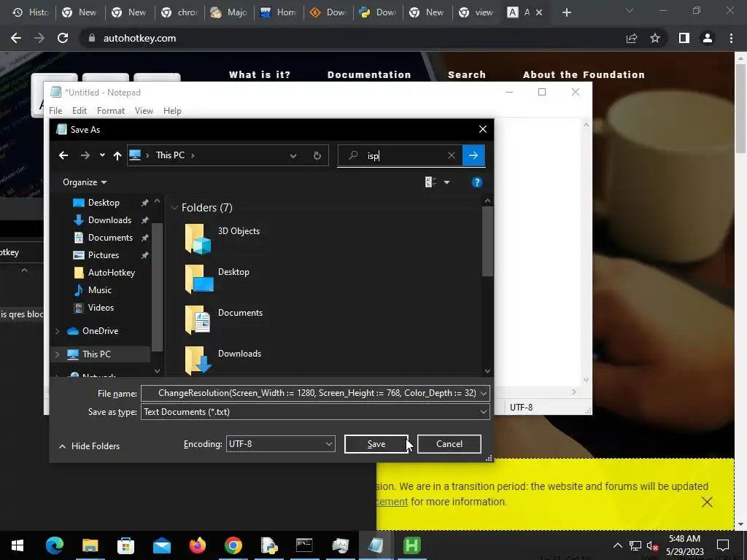747x560 pixels.
Task: Open the File name dropdown arrow
Action: coord(484,393)
